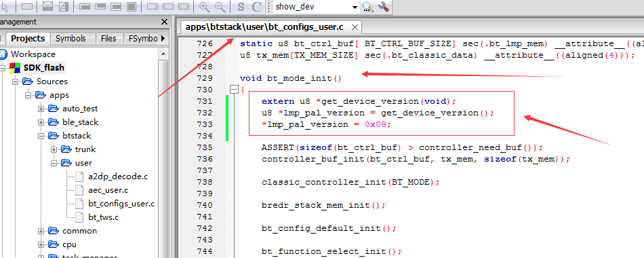Click the '0x09' value in line 733
644x258 pixels.
[376, 124]
